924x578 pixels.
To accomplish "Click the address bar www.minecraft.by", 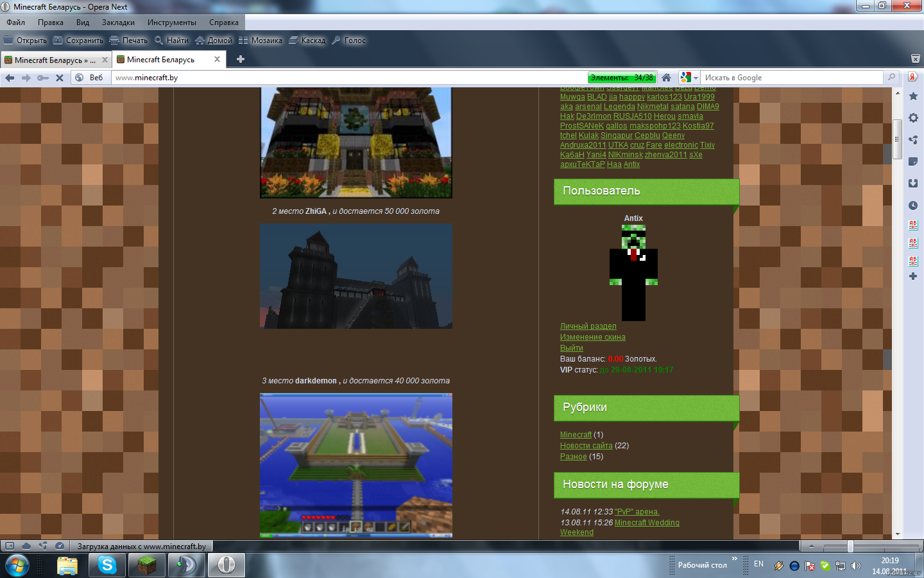I will [350, 78].
